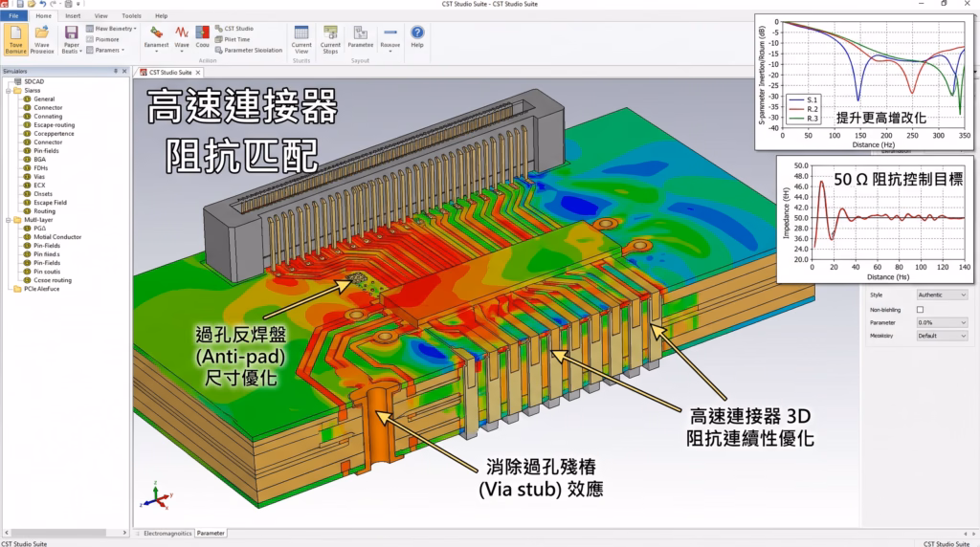Click the redo arrow in quick access toolbar
Image resolution: width=980 pixels, height=547 pixels.
54,4
